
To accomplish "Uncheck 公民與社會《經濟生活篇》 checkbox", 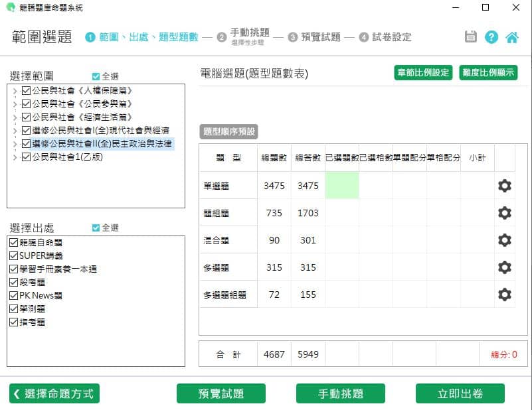I will 26,117.
